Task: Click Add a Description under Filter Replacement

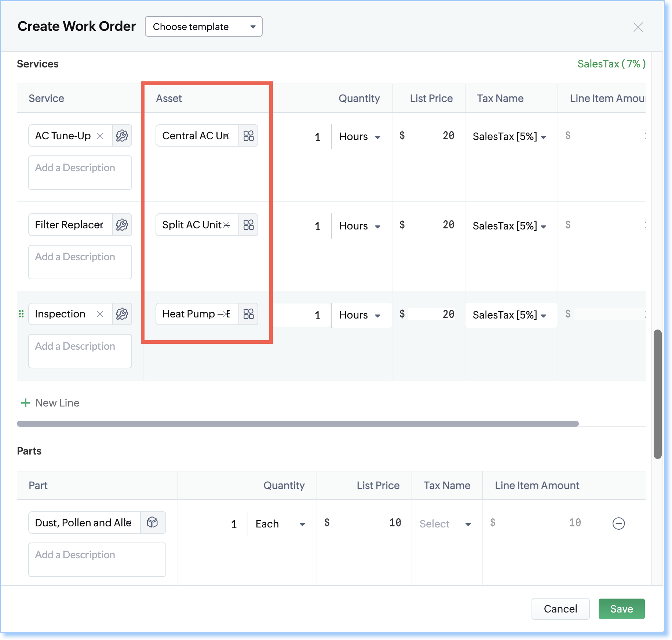Action: pos(80,262)
